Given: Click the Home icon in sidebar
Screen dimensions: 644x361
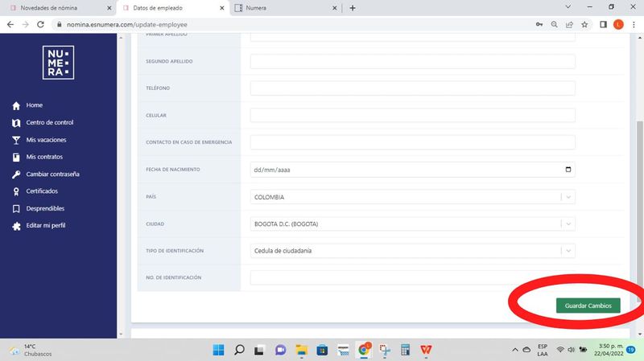Looking at the screenshot, I should 16,105.
